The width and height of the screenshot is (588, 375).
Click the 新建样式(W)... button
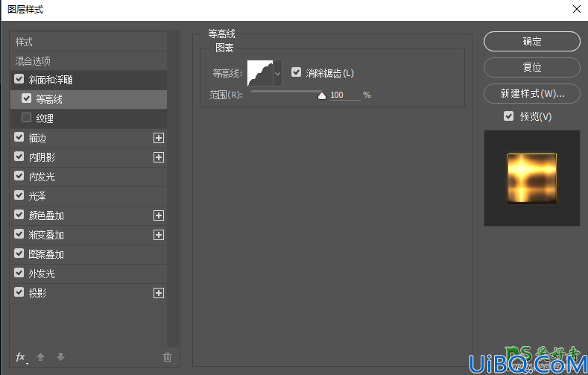(x=532, y=93)
